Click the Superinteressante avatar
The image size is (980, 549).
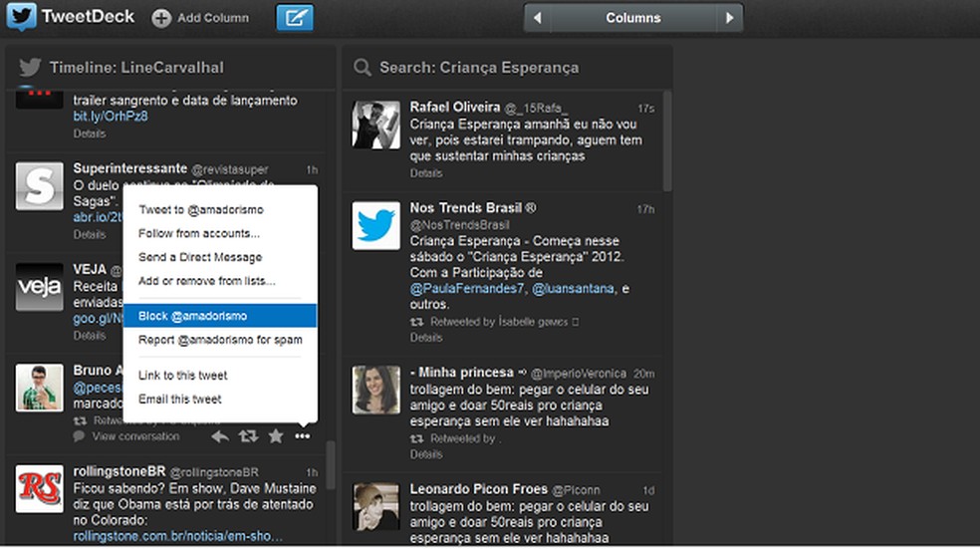click(x=40, y=186)
